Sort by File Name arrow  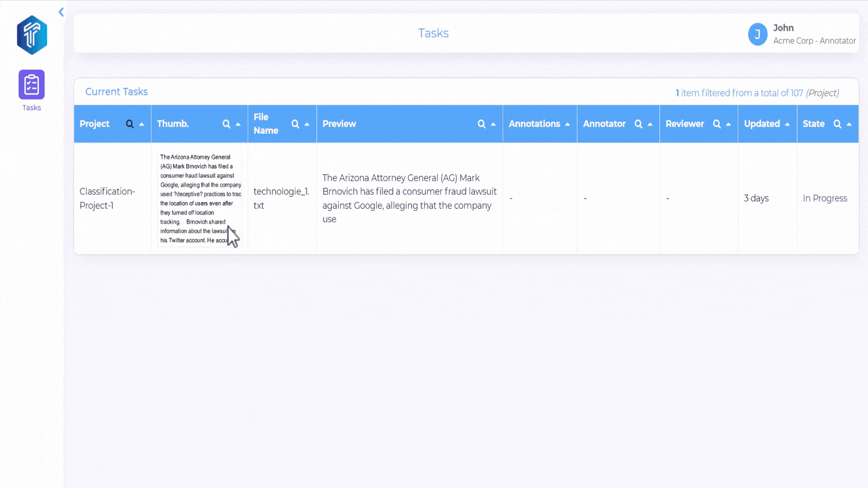coord(307,124)
